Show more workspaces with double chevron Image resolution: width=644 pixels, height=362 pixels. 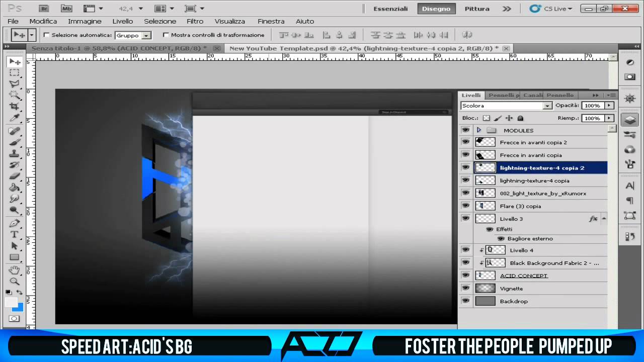[x=507, y=9]
